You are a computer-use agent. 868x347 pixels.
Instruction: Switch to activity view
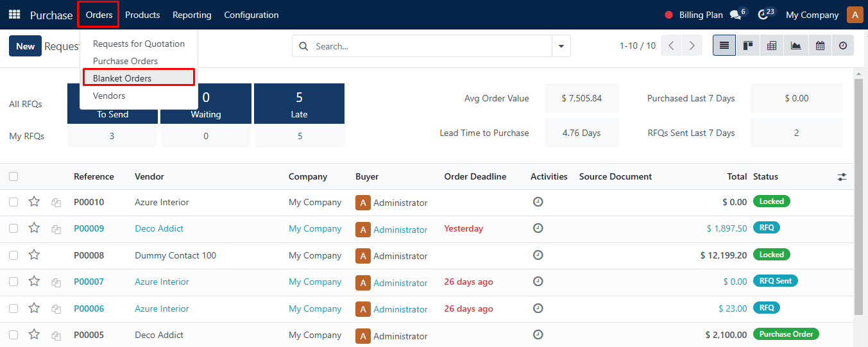(x=843, y=46)
